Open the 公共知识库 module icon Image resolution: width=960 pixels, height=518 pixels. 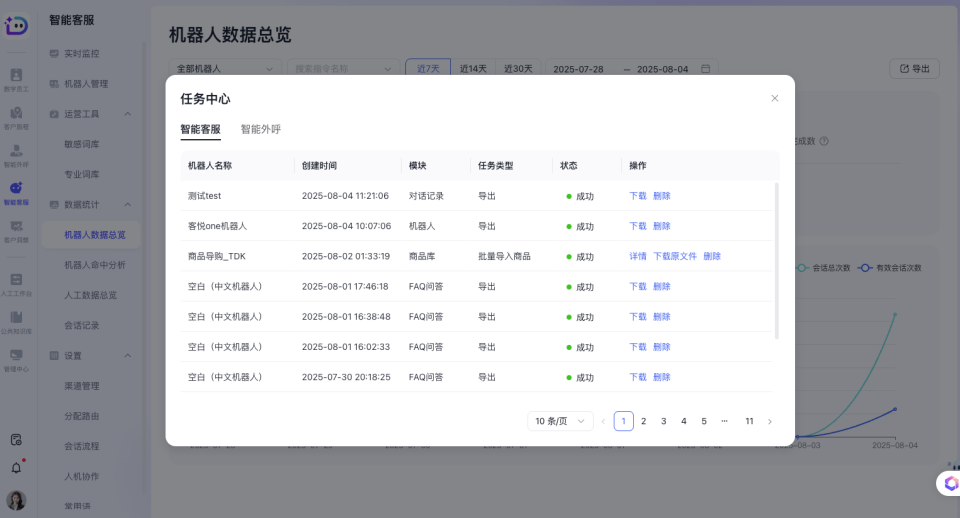click(x=16, y=322)
